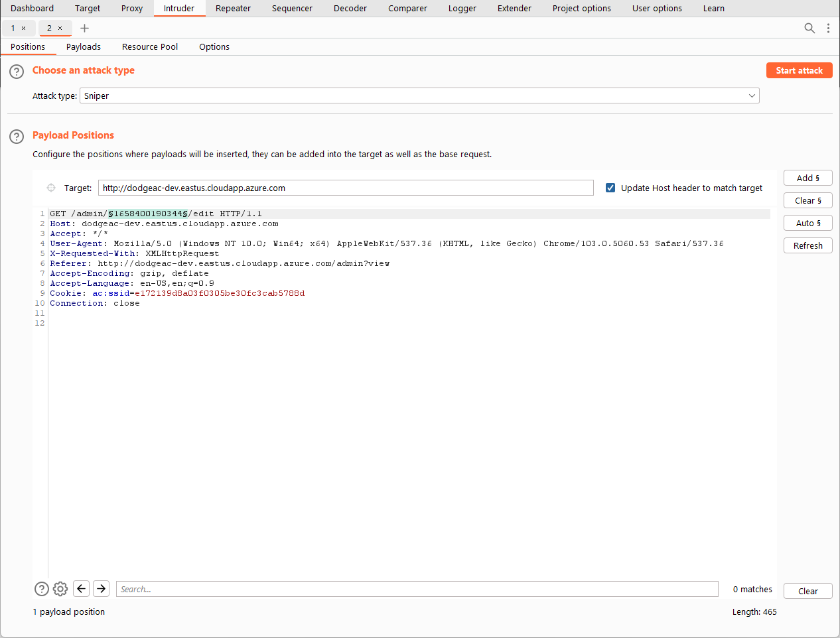The height and width of the screenshot is (638, 840).
Task: Click into the Target URL field
Action: 346,188
